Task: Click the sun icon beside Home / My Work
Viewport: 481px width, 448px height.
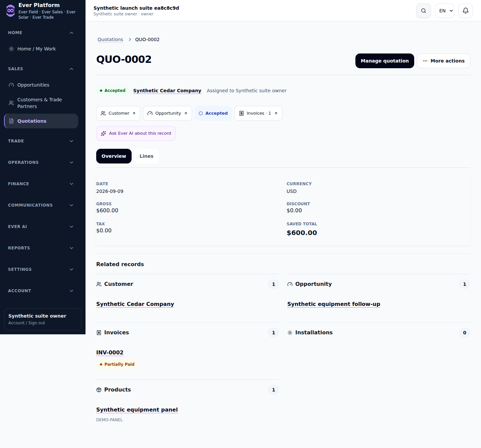Action: 11,49
